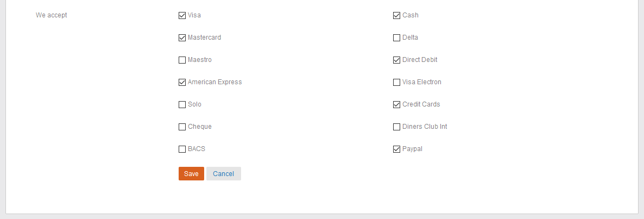Click the Mastercard label text
The image size is (644, 219).
[x=204, y=37]
